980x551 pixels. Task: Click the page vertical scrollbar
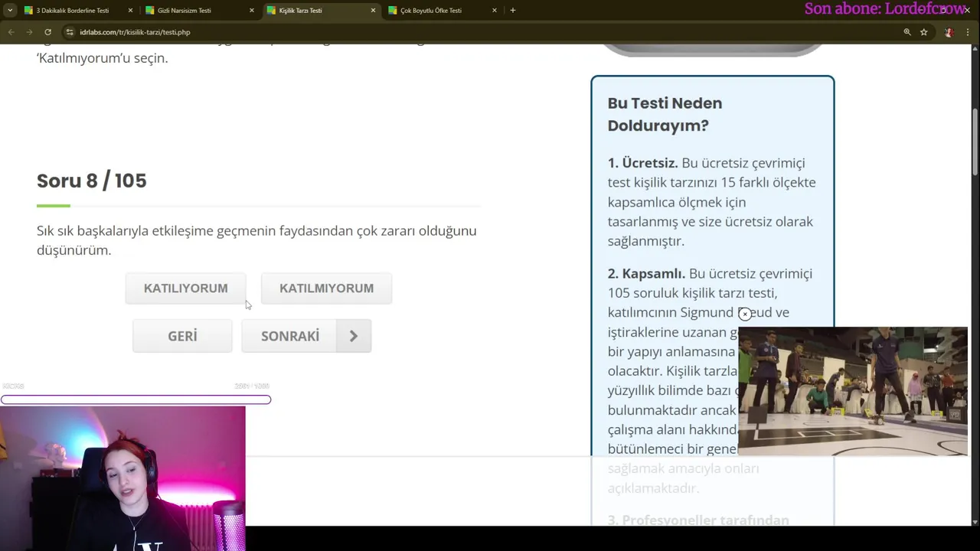975,142
